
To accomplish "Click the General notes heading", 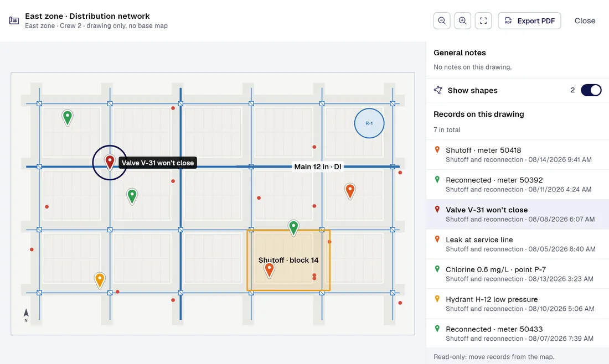I will [x=460, y=53].
